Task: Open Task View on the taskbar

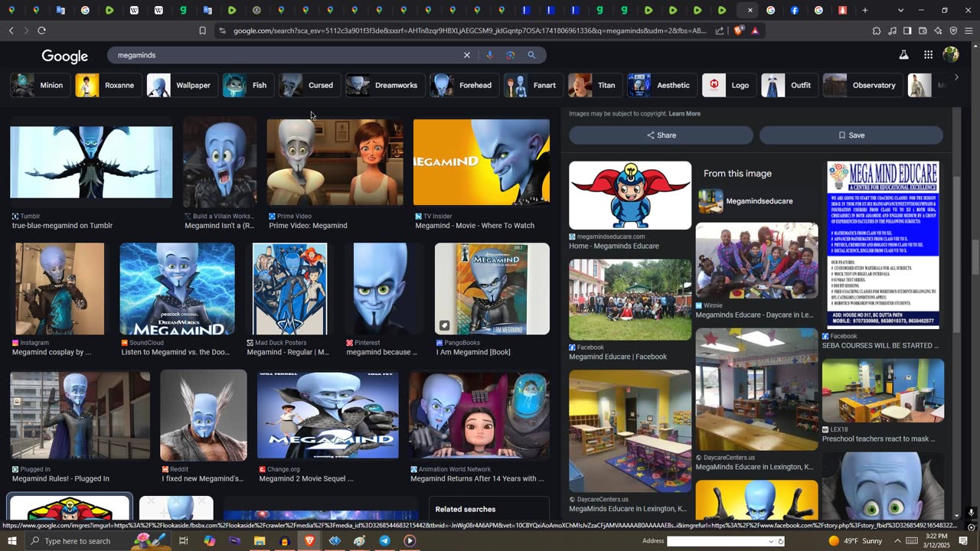Action: 184,541
